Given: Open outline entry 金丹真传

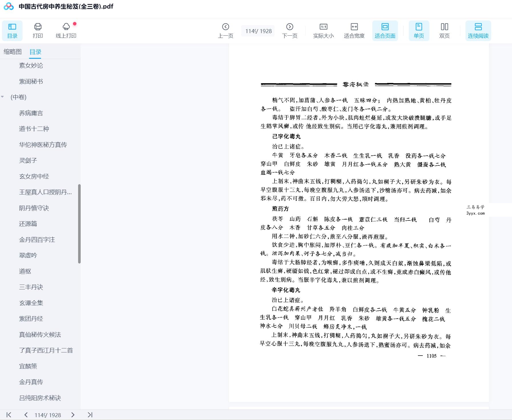Looking at the screenshot, I should [31, 382].
